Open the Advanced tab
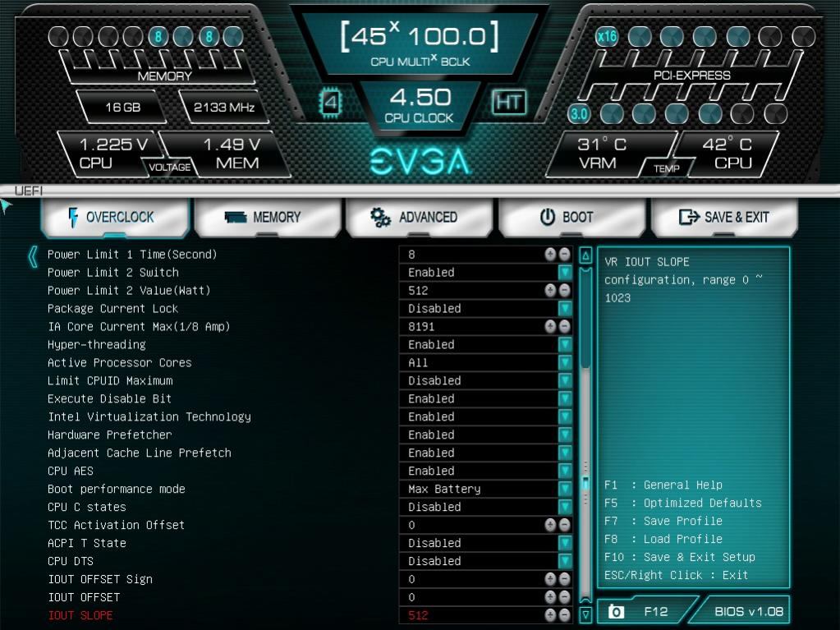 click(420, 217)
